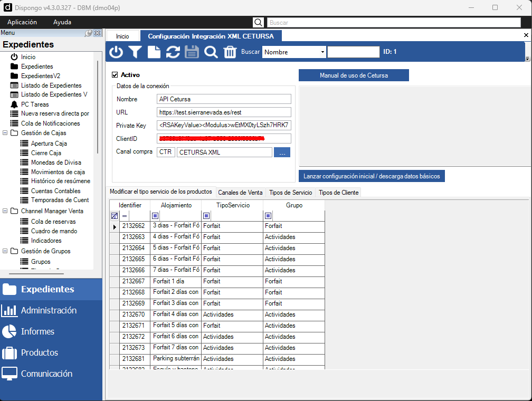
Task: Switch to Expedientes module in the navigation pane
Action: coord(51,289)
